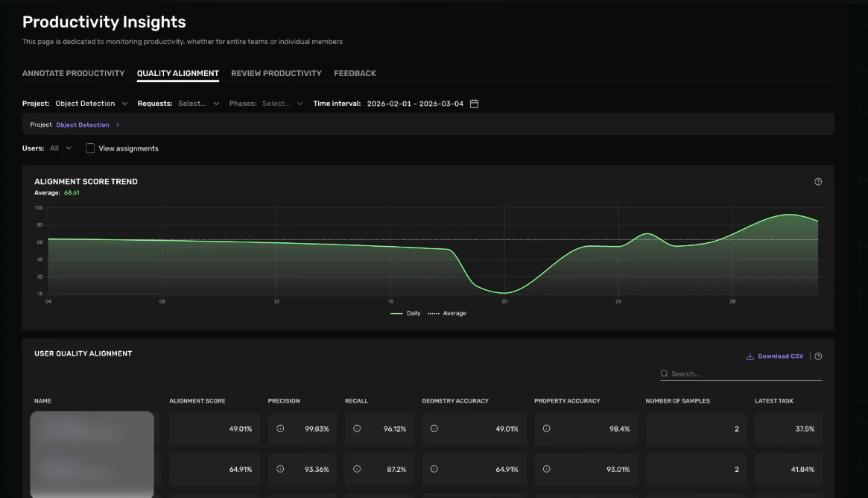This screenshot has height=498, width=868.
Task: Select the Quality Alignment tab
Action: click(177, 73)
